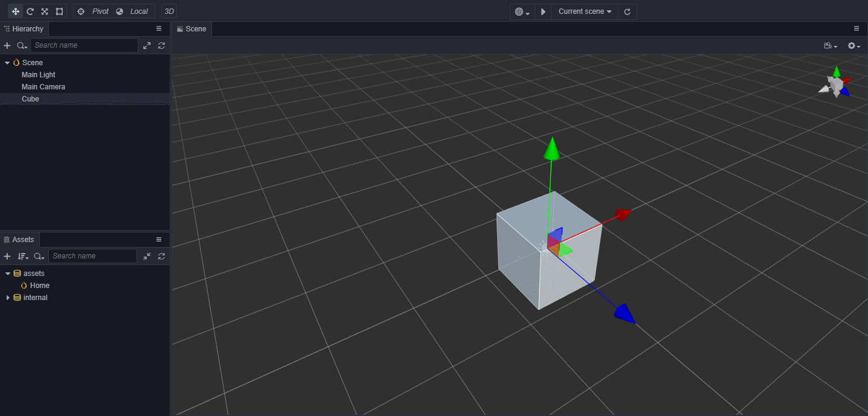Toggle the Pivot gizmo position mode
The image size is (868, 416).
94,11
